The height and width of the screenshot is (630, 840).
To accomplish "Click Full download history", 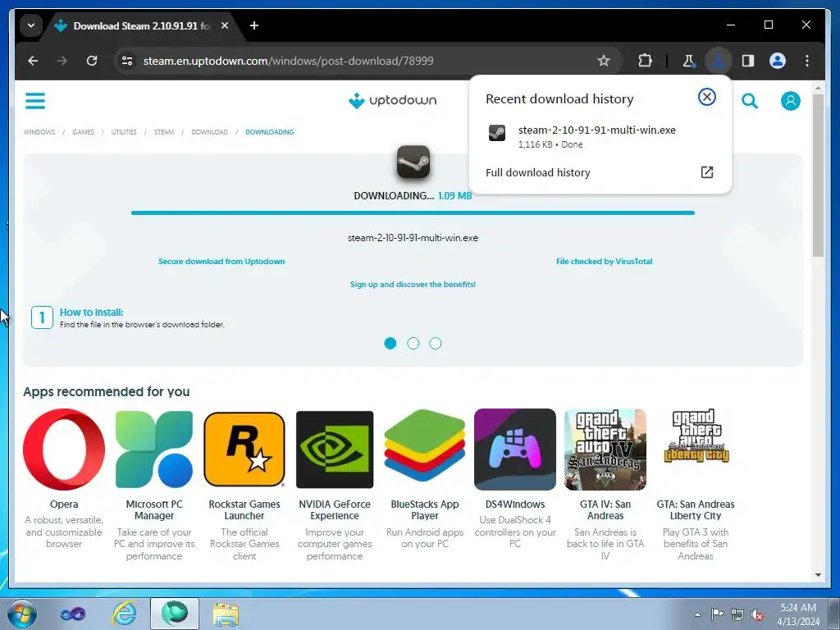I will click(x=538, y=172).
